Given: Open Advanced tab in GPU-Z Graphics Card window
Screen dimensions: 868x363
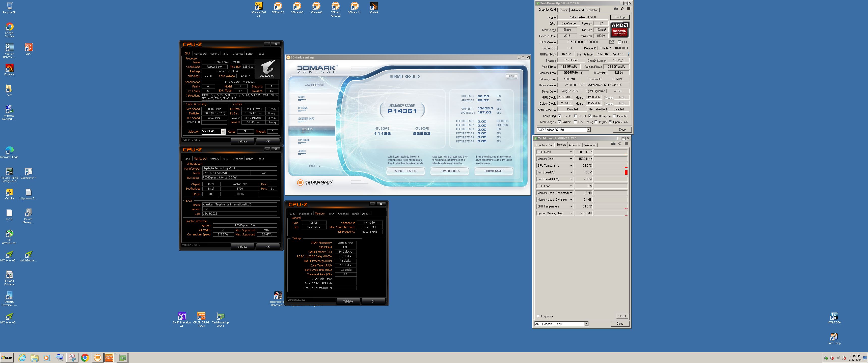Looking at the screenshot, I should [x=577, y=10].
